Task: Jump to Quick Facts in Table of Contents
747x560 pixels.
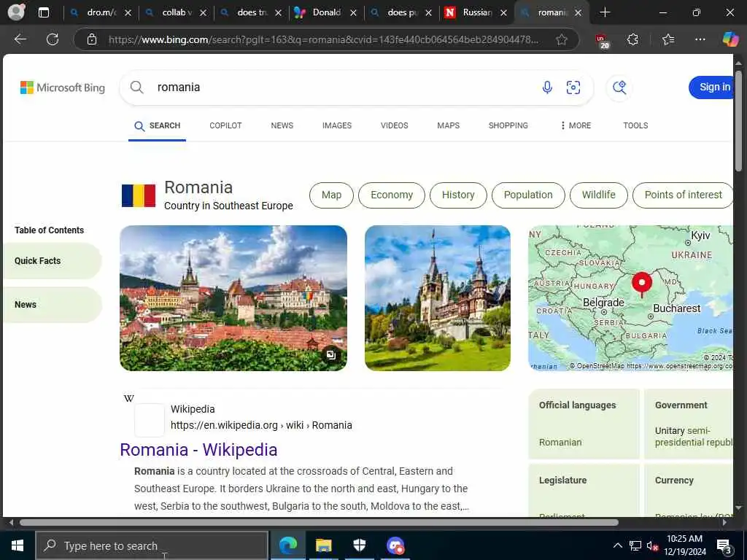Action: pos(52,261)
